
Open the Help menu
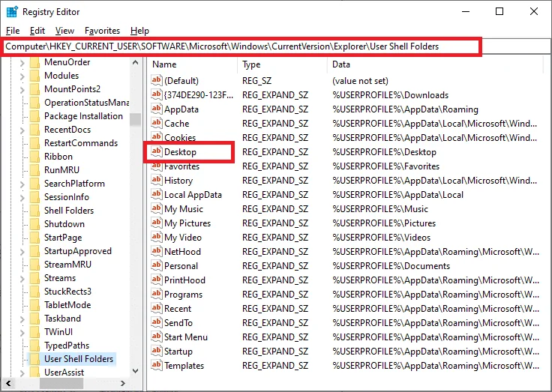(x=139, y=31)
